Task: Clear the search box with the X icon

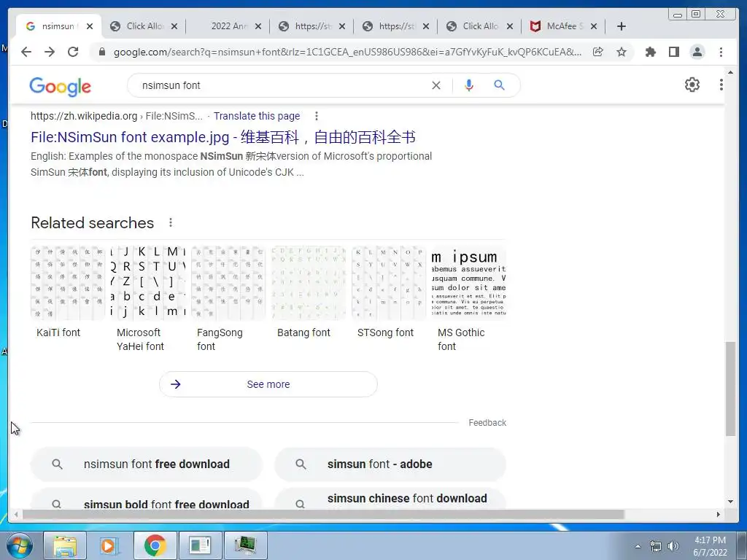Action: [x=436, y=85]
